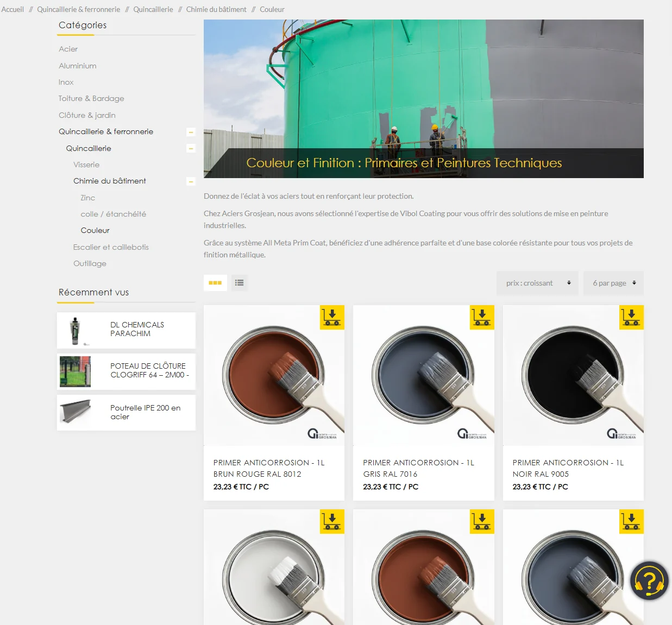Go to Accueil breadcrumb
Viewport: 672px width, 625px height.
coord(12,9)
